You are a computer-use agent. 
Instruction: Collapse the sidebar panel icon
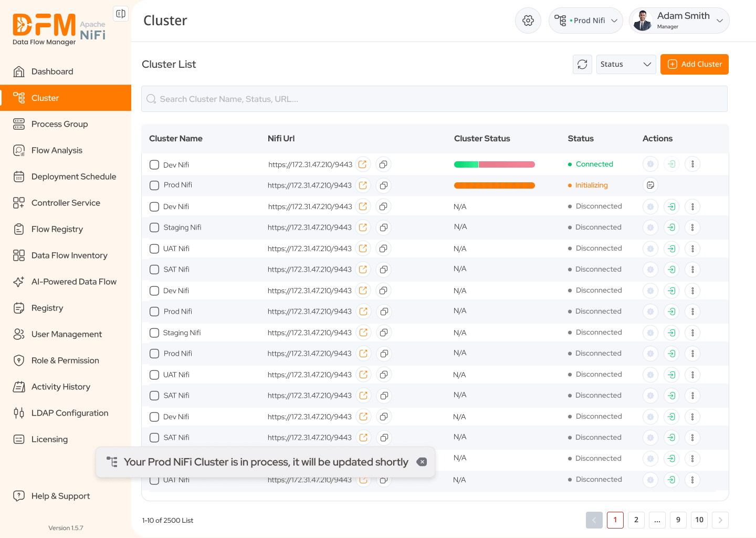(x=121, y=14)
